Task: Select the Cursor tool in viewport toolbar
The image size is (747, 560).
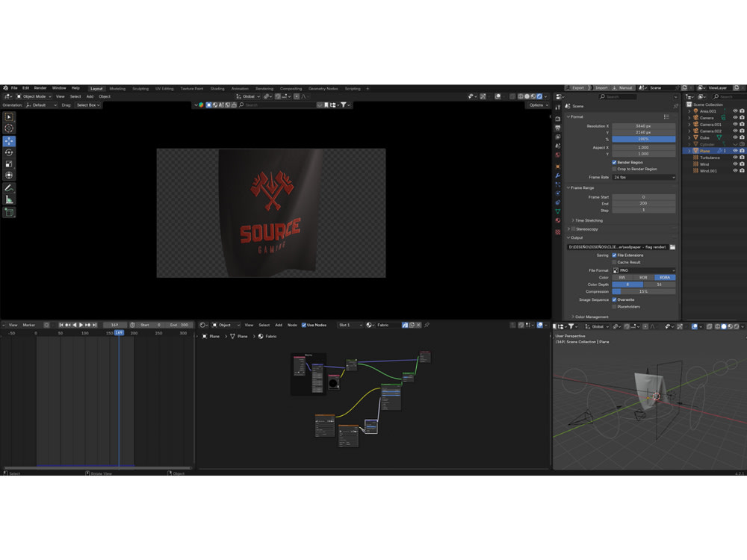Action: [9, 128]
